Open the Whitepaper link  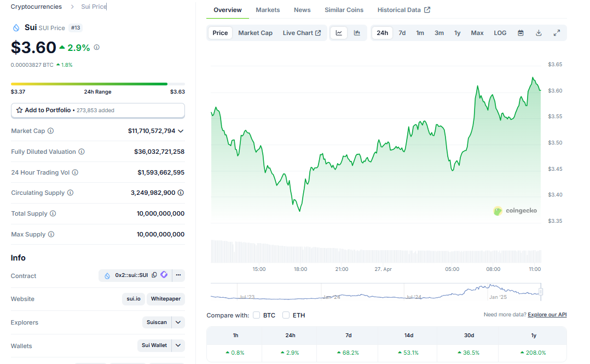(x=165, y=299)
